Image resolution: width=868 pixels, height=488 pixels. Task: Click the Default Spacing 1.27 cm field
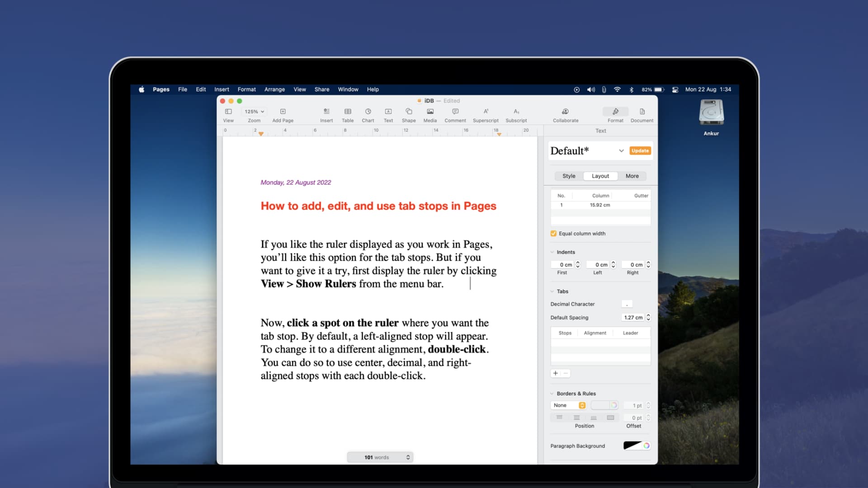coord(633,317)
